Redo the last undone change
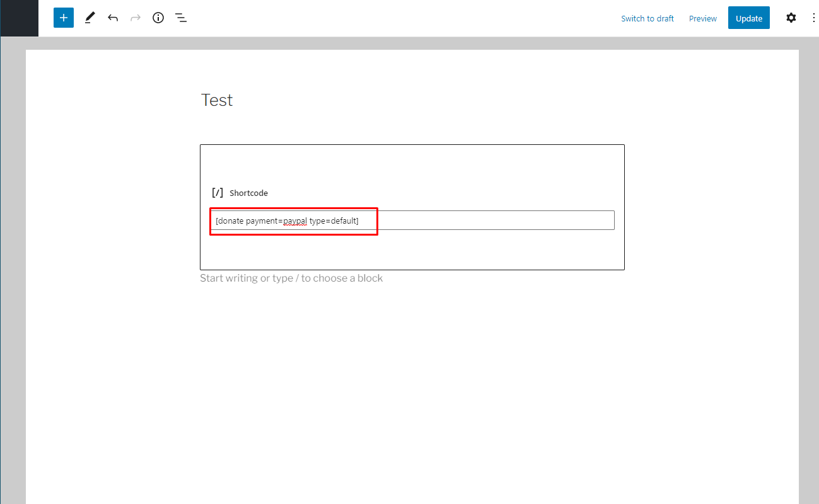This screenshot has width=819, height=504. tap(136, 18)
